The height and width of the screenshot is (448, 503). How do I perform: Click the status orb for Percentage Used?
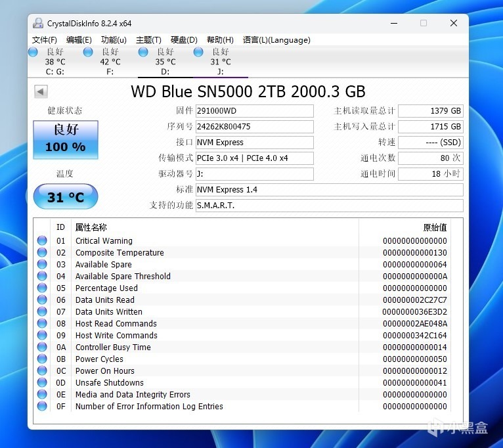click(x=42, y=288)
